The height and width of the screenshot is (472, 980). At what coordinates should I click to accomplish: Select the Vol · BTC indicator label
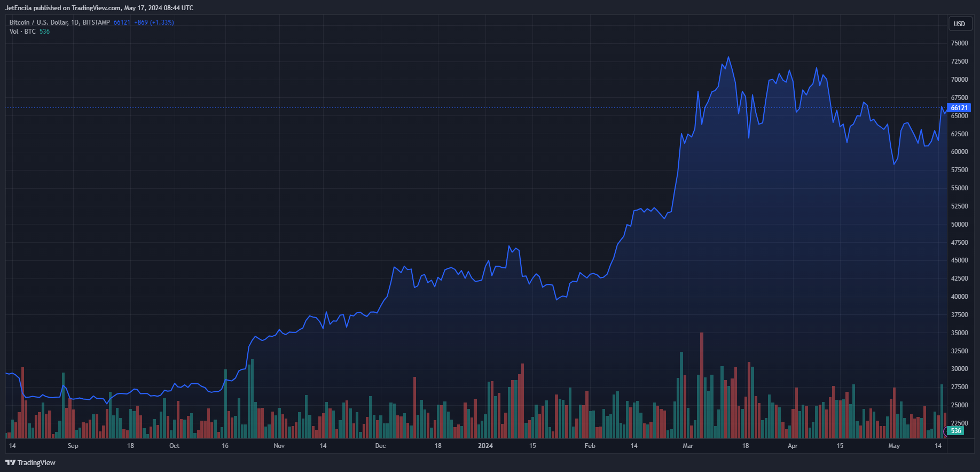click(22, 32)
